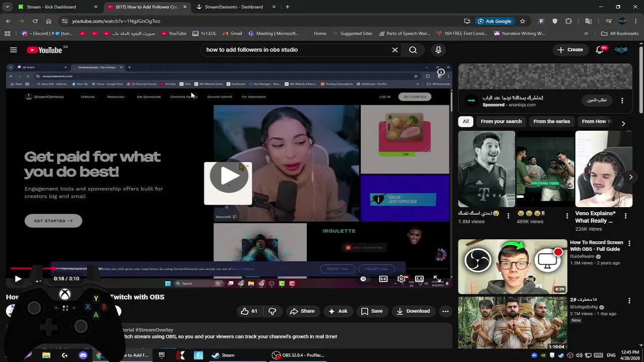Screen dimensions: 644x362
Task: Close the How to Add Follower tab
Action: pos(185,7)
